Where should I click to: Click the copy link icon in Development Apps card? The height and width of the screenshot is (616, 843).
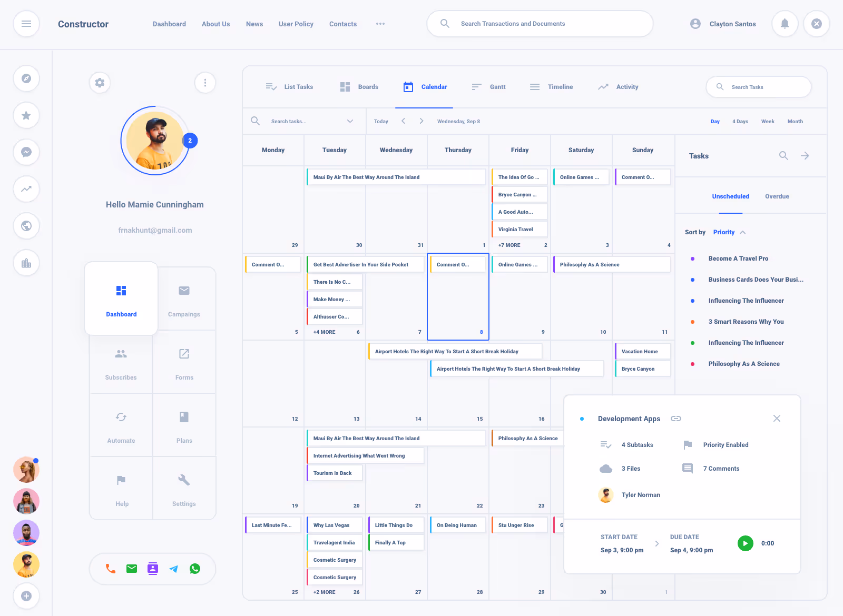click(676, 419)
